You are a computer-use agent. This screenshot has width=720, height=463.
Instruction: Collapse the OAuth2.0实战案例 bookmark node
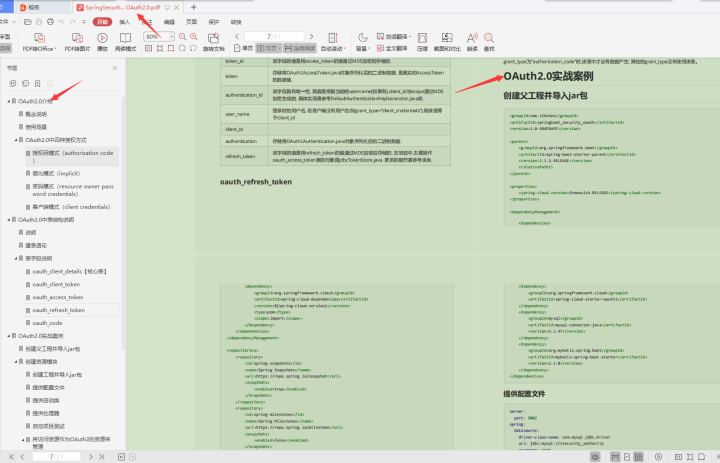pos(9,336)
